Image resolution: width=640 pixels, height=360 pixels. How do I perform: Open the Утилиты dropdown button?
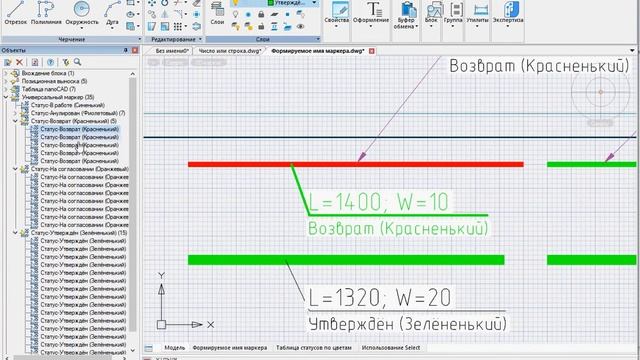[x=478, y=16]
